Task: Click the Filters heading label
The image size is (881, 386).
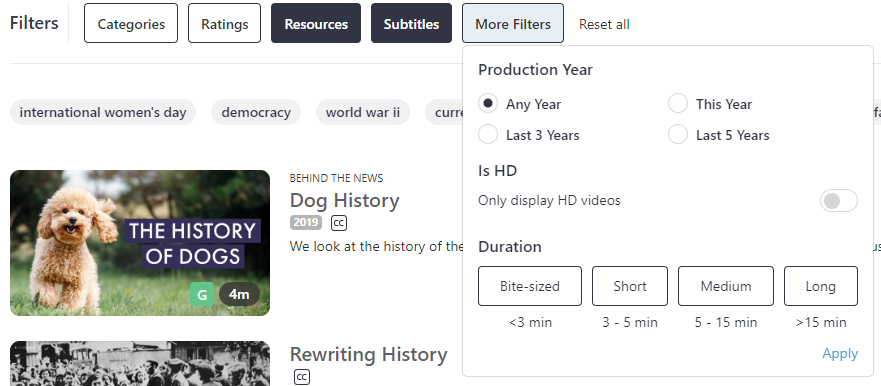Action: coord(34,23)
